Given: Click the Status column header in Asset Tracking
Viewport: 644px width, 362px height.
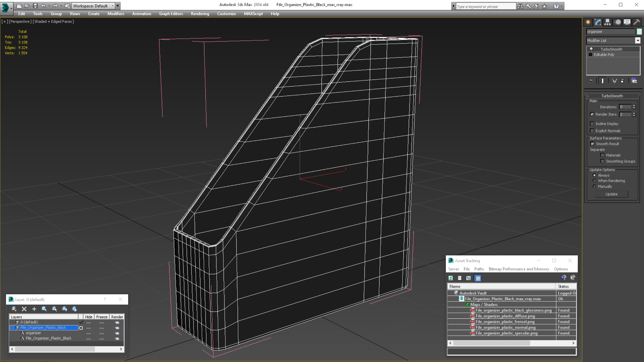Looking at the screenshot, I should (566, 286).
